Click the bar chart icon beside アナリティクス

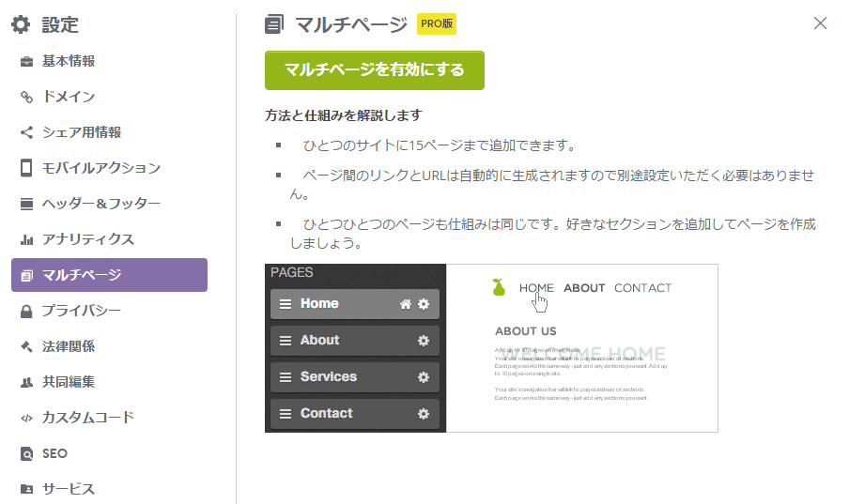coord(26,239)
